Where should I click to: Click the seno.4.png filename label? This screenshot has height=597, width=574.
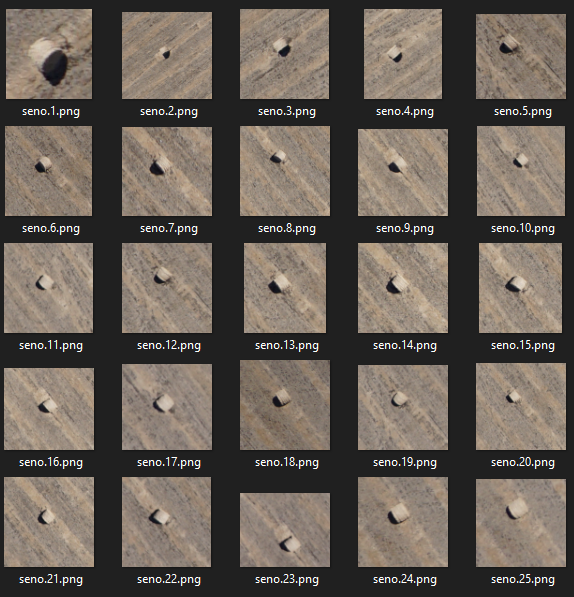pyautogui.click(x=405, y=112)
